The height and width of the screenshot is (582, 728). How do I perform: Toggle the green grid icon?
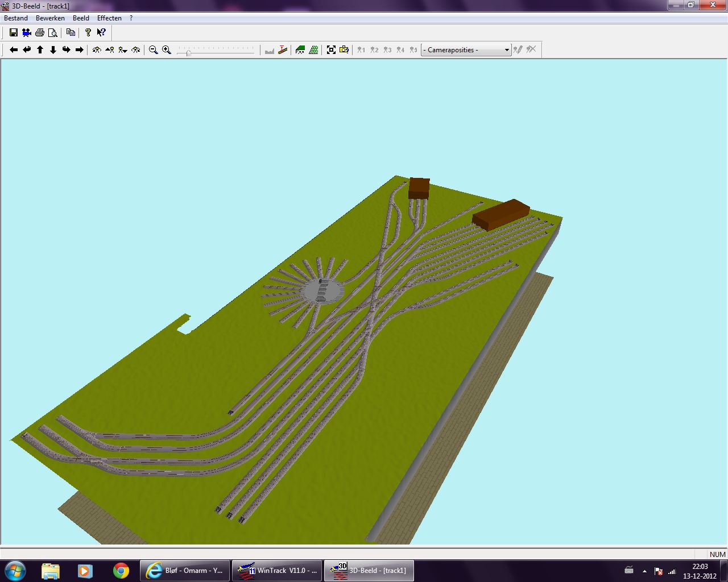coord(313,50)
